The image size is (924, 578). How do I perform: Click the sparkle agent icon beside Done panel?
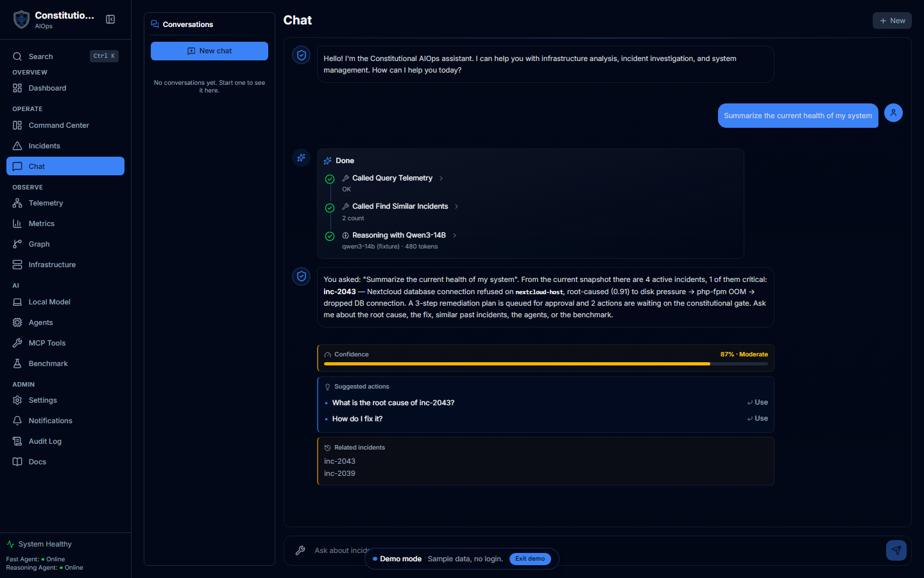click(x=302, y=158)
